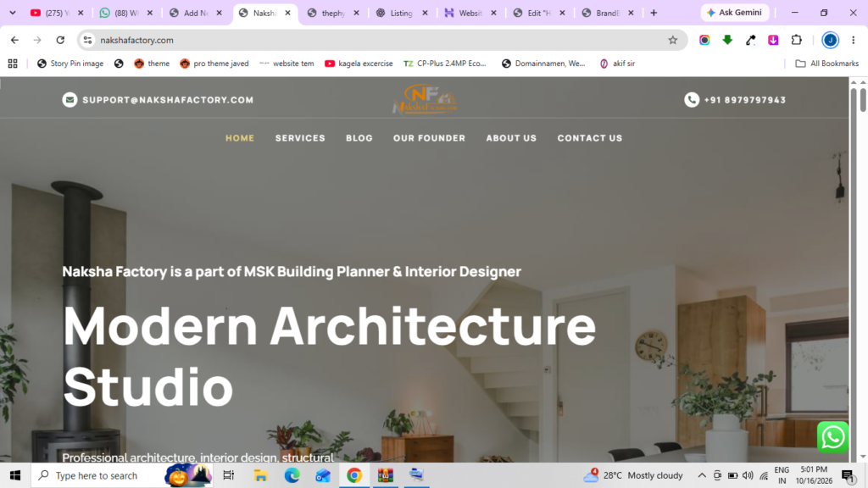Open CONTACT US page link
The height and width of the screenshot is (488, 868).
[590, 138]
